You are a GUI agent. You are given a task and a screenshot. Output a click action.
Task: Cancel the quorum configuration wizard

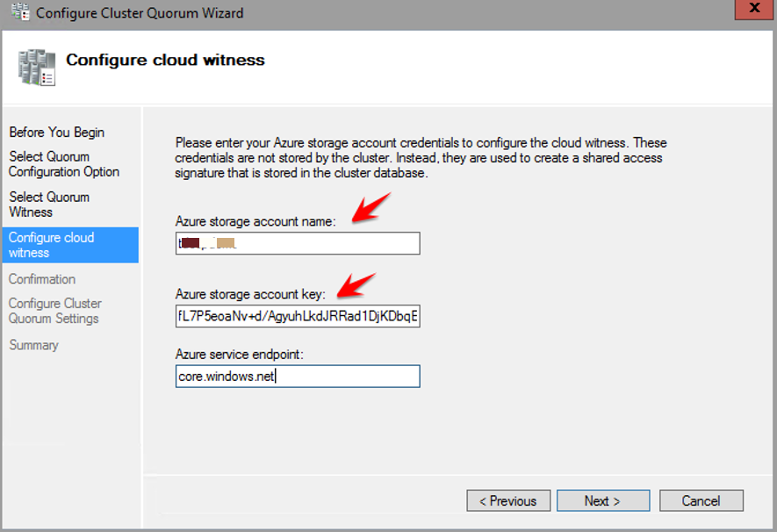tap(701, 500)
